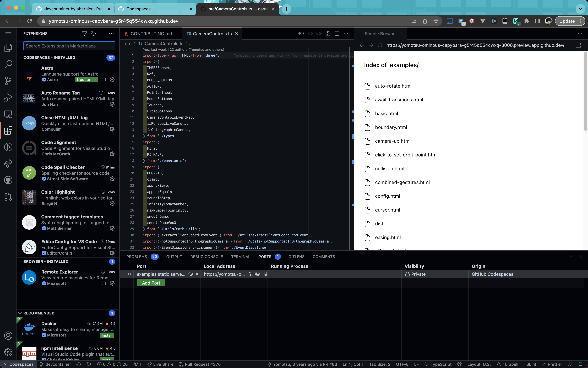Open Astro Update dropdown arrow
Image resolution: width=588 pixels, height=368 pixels.
[95, 80]
